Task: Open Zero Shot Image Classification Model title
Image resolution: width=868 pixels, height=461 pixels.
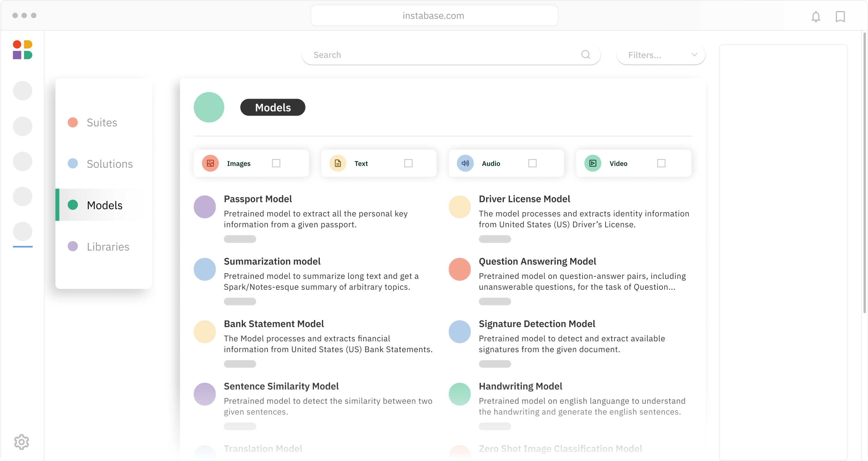Action: click(560, 448)
